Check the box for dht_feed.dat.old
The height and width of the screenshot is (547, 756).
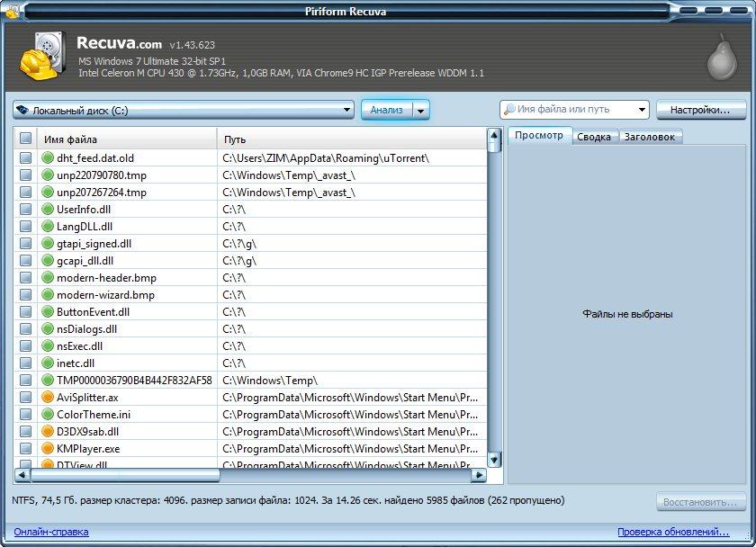(x=25, y=158)
